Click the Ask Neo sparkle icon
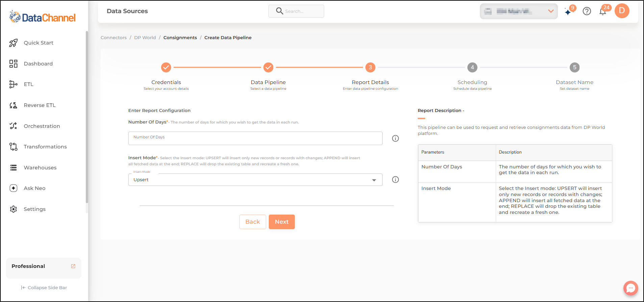The width and height of the screenshot is (644, 302). [14, 188]
